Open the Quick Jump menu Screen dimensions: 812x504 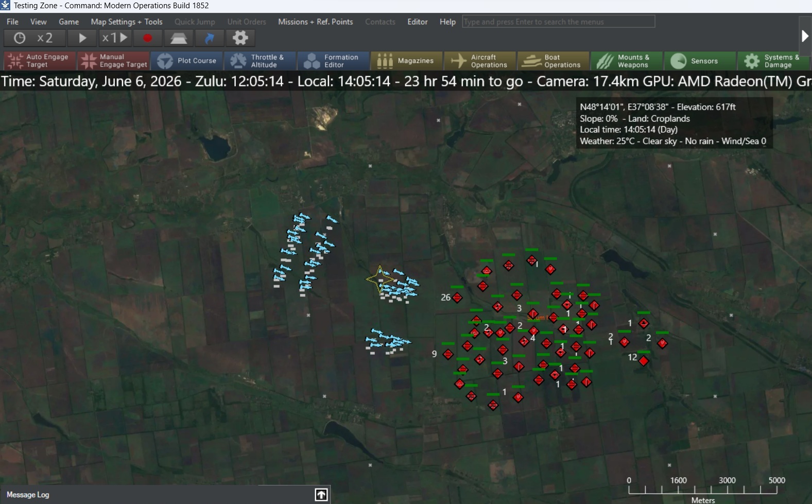[195, 22]
